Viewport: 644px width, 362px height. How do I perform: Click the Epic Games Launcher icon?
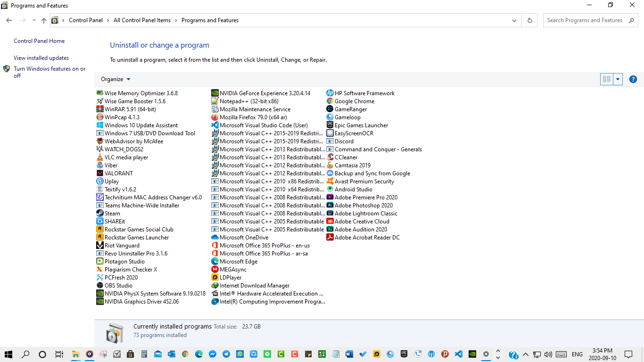click(330, 125)
